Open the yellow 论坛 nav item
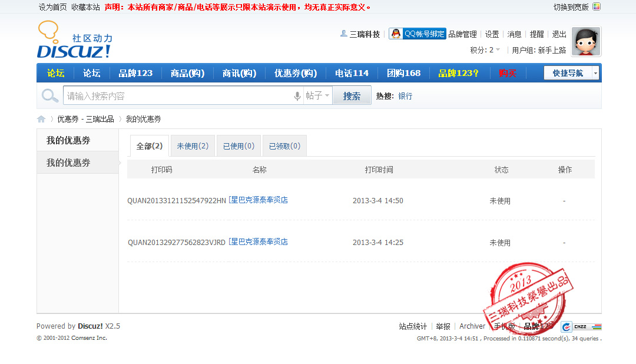Viewport: 636px width, 364px height. click(x=55, y=73)
